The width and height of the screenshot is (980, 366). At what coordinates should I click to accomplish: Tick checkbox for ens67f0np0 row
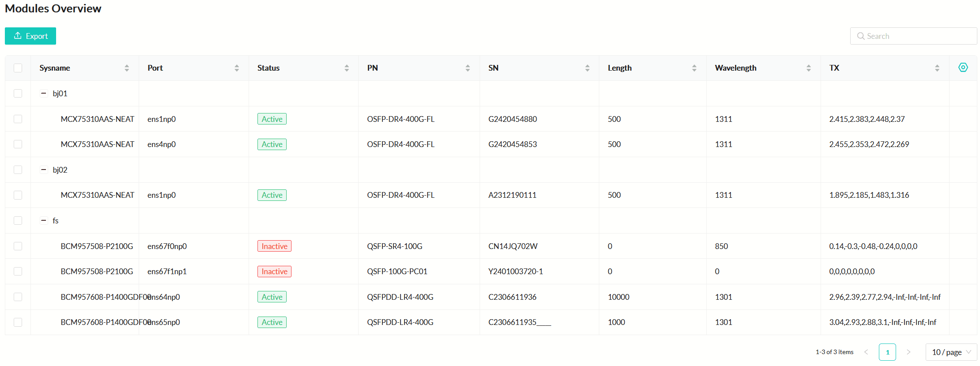(x=18, y=246)
